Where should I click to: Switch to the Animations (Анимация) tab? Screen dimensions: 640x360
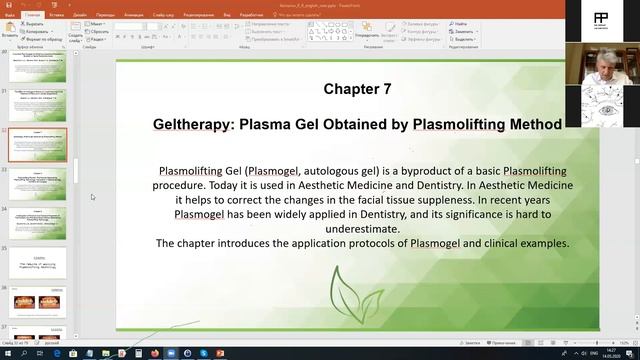(133, 15)
